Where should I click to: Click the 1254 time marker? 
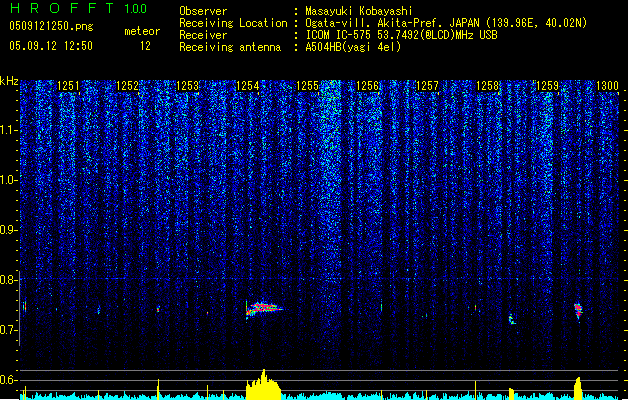pos(248,86)
